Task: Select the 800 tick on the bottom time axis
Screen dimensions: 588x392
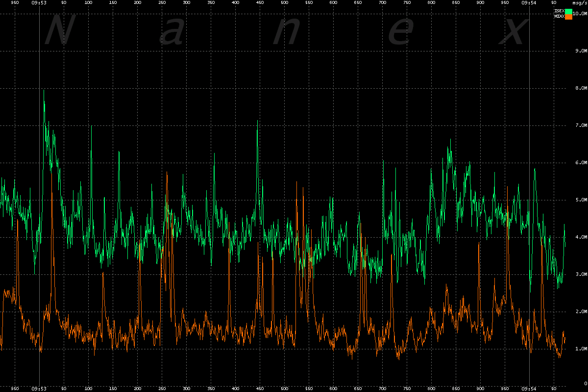Action: [x=431, y=389]
